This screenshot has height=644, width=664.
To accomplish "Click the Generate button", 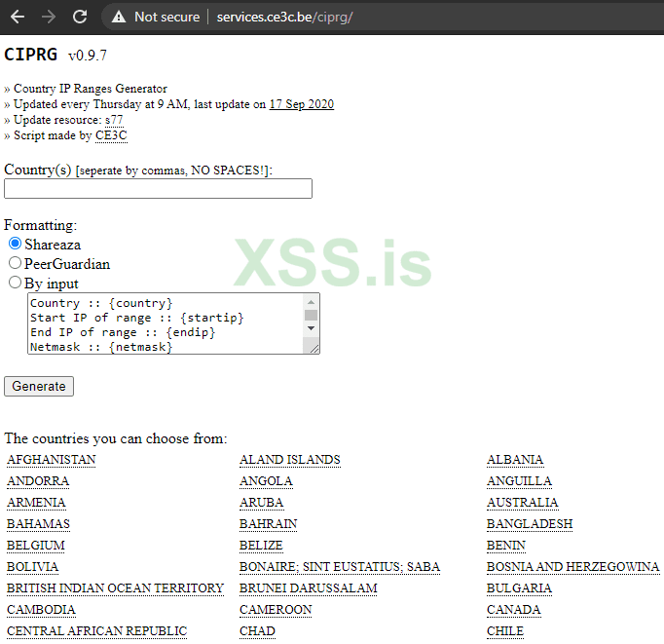I will (39, 387).
